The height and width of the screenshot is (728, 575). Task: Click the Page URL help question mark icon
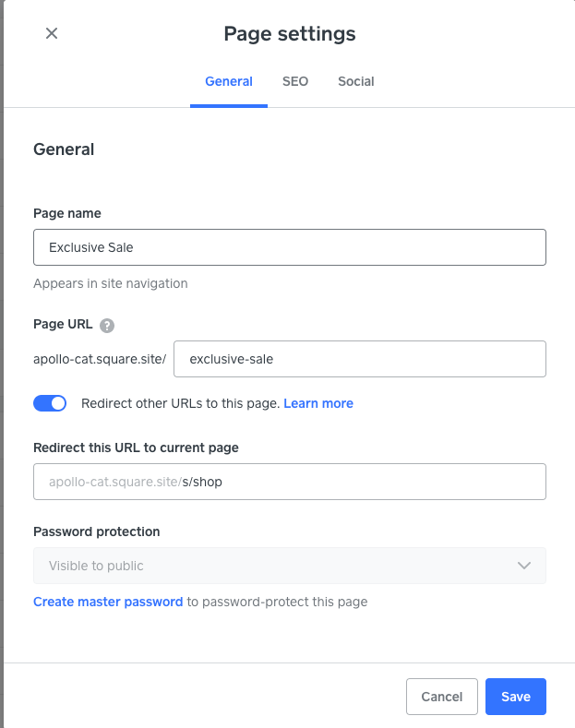(x=107, y=325)
